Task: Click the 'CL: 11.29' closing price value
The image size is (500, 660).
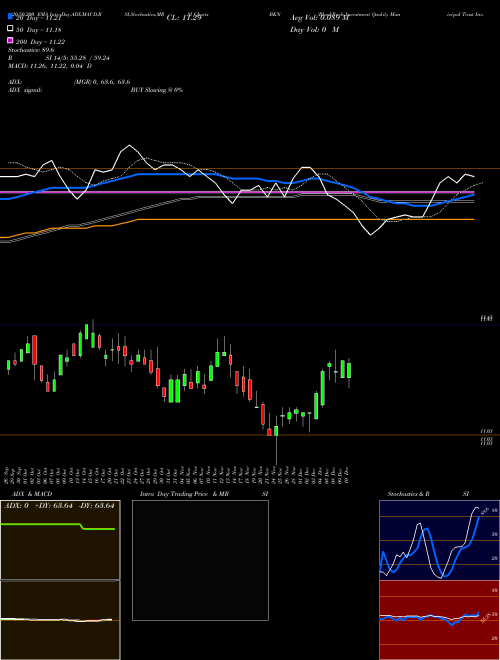Action: (x=184, y=18)
